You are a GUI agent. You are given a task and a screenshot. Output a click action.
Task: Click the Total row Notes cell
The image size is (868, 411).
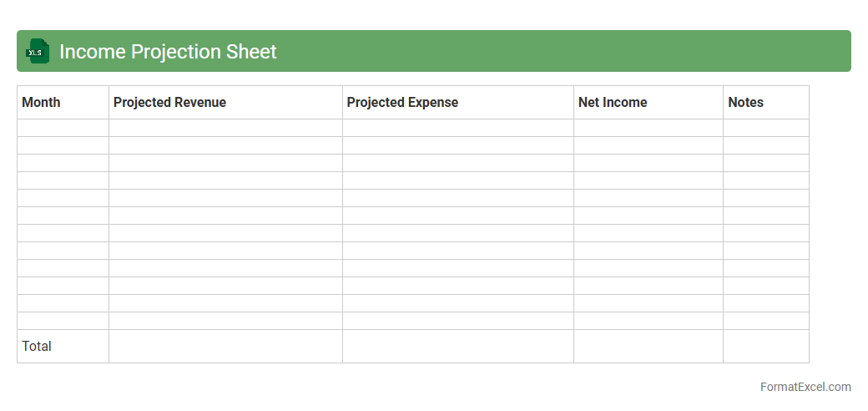765,346
